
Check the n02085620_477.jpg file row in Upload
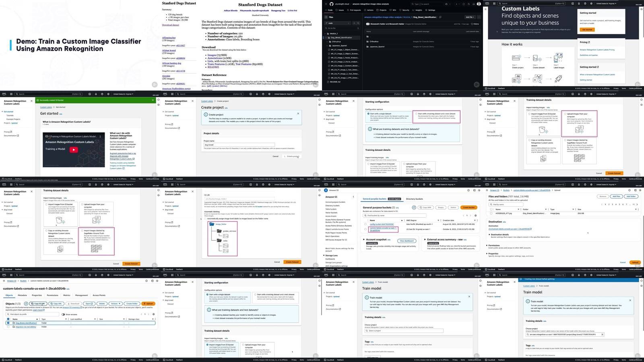491,214
